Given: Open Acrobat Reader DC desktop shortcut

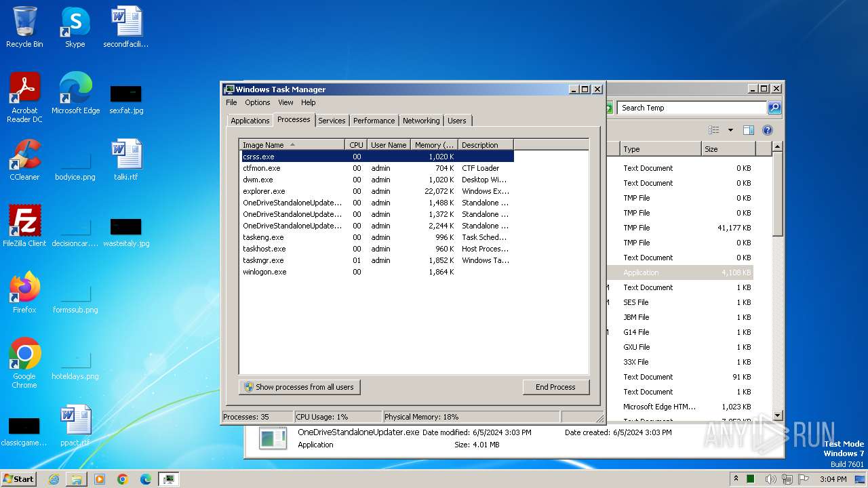Looking at the screenshot, I should click(24, 98).
